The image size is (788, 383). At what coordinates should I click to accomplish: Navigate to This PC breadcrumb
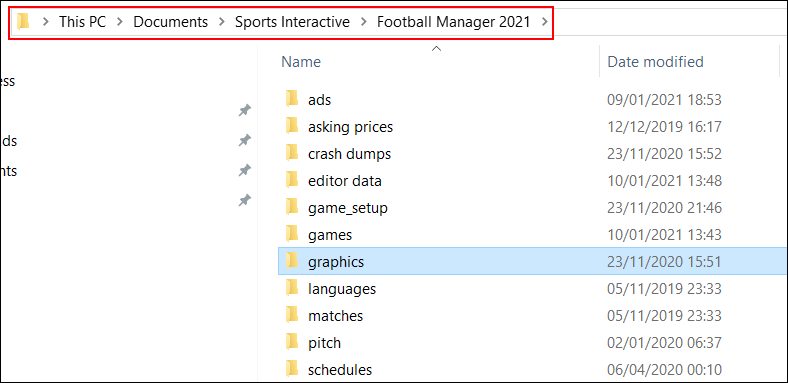point(82,22)
